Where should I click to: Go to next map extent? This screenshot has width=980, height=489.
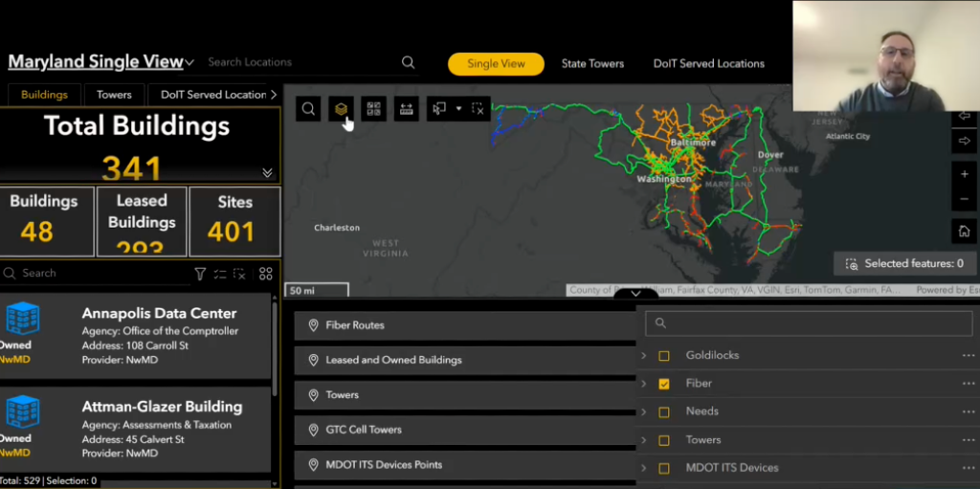point(965,141)
